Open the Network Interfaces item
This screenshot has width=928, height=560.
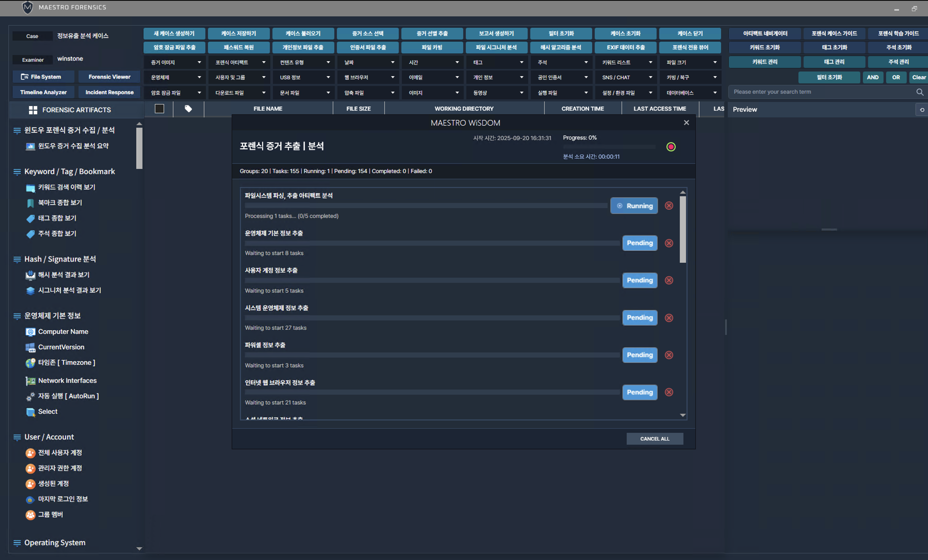coord(67,380)
